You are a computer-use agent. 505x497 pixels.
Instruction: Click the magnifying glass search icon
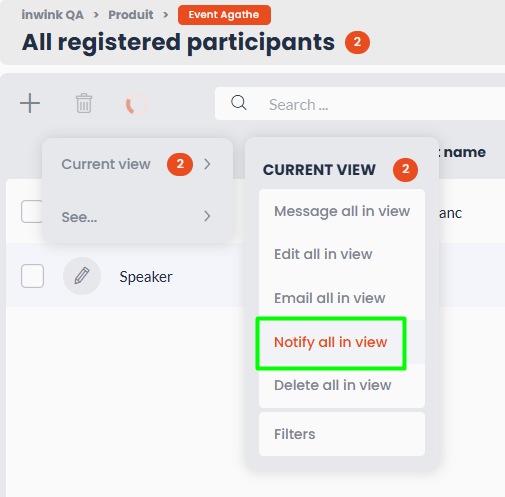[x=239, y=103]
